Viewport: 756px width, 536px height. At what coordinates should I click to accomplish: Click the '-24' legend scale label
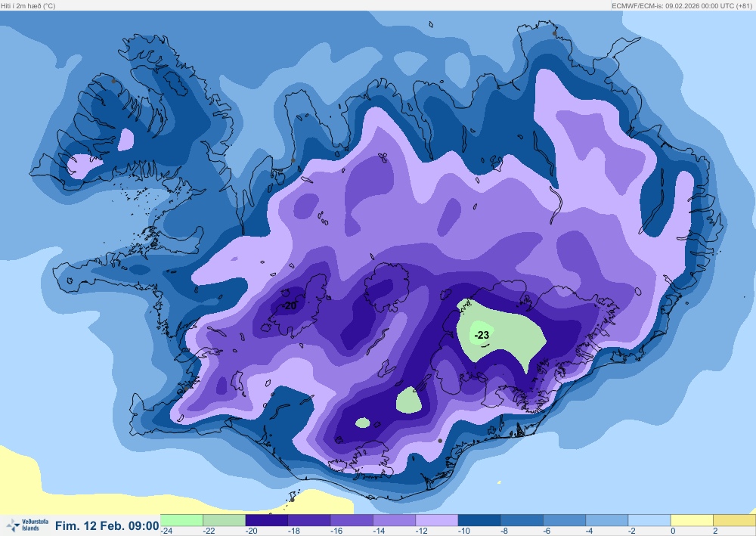[x=166, y=531]
